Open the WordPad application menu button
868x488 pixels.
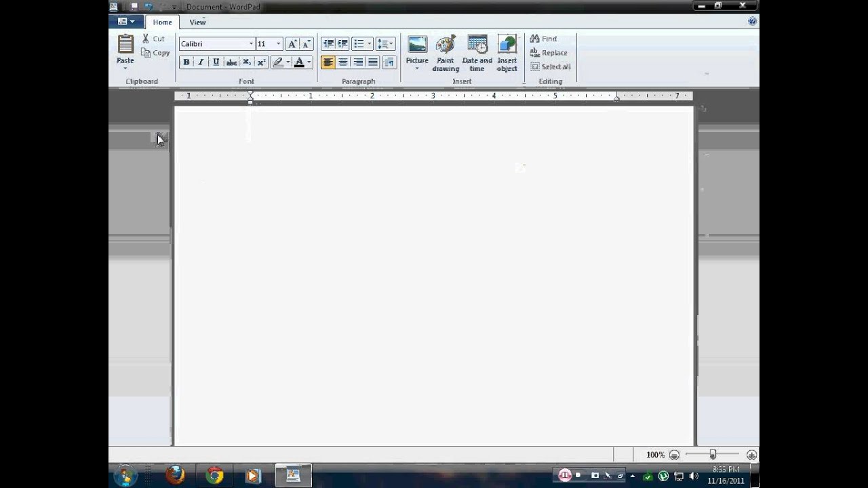pos(126,22)
